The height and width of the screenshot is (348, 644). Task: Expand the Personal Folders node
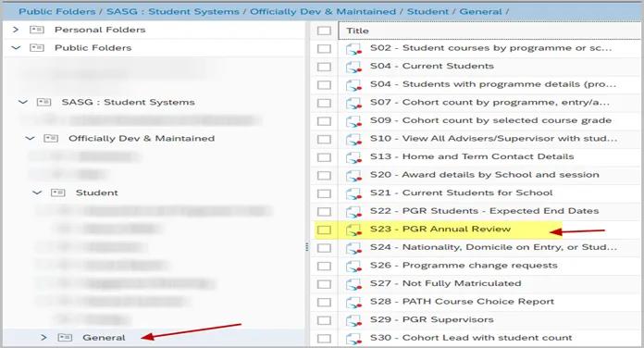coord(16,30)
